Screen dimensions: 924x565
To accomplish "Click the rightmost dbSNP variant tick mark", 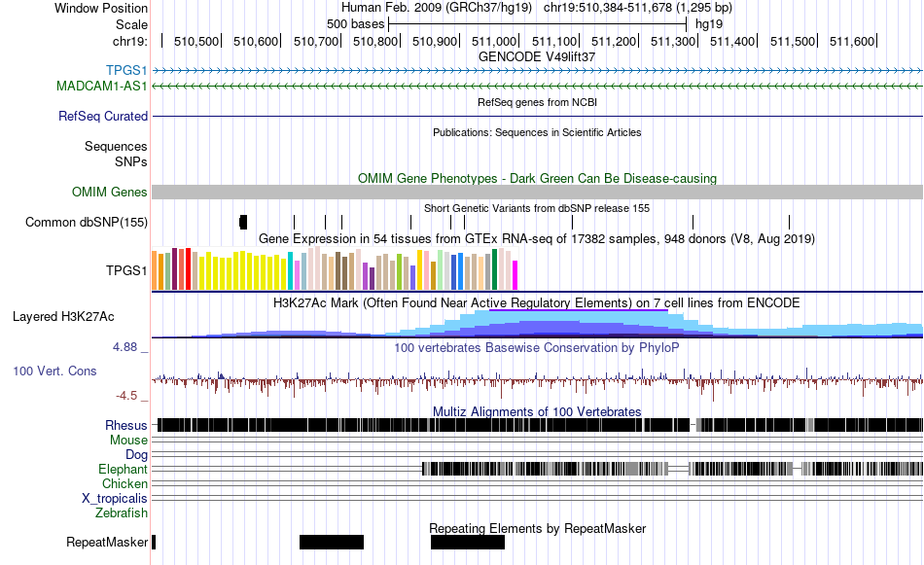I will pos(789,222).
